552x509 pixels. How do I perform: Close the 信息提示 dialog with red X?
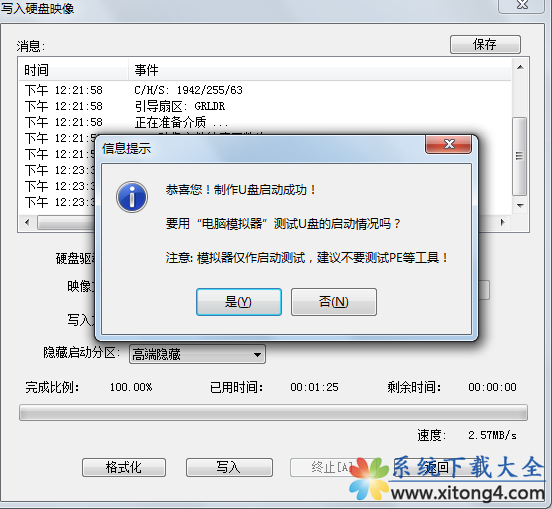(x=448, y=144)
